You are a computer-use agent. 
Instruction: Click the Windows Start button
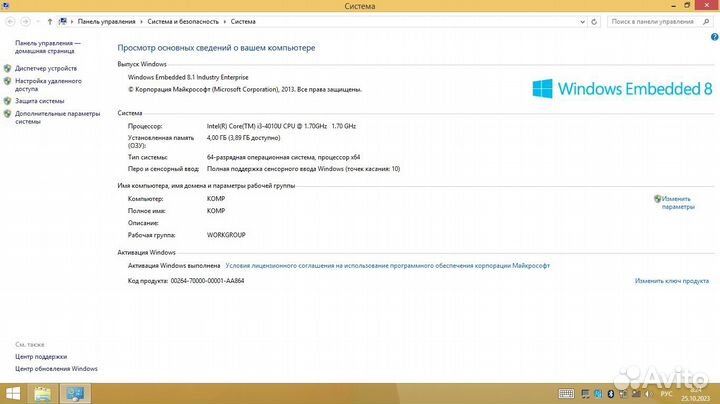point(14,393)
